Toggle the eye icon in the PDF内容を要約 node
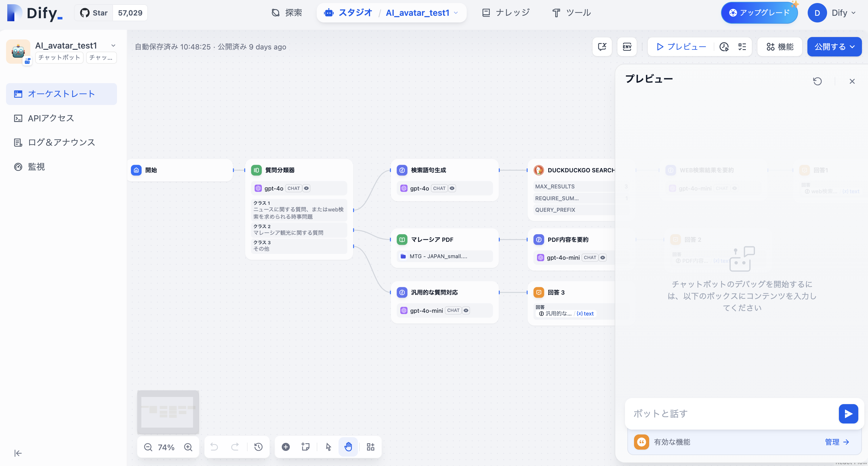 603,257
